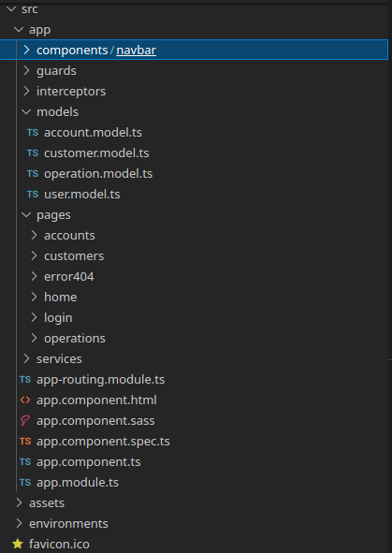The image size is (392, 553).
Task: Expand the components/navbar folder chevron
Action: (x=26, y=51)
